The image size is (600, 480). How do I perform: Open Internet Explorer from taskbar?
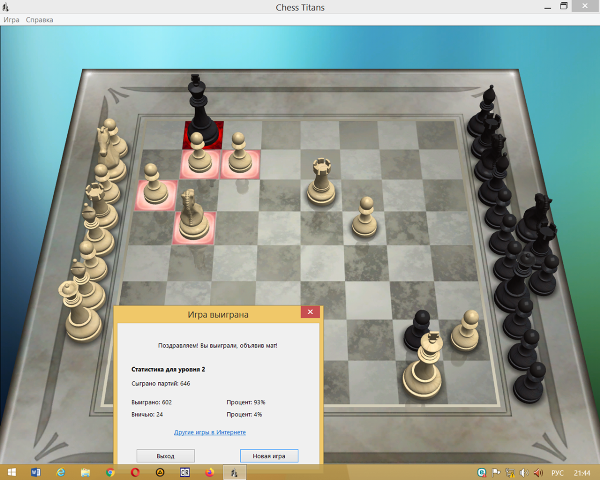pyautogui.click(x=61, y=472)
